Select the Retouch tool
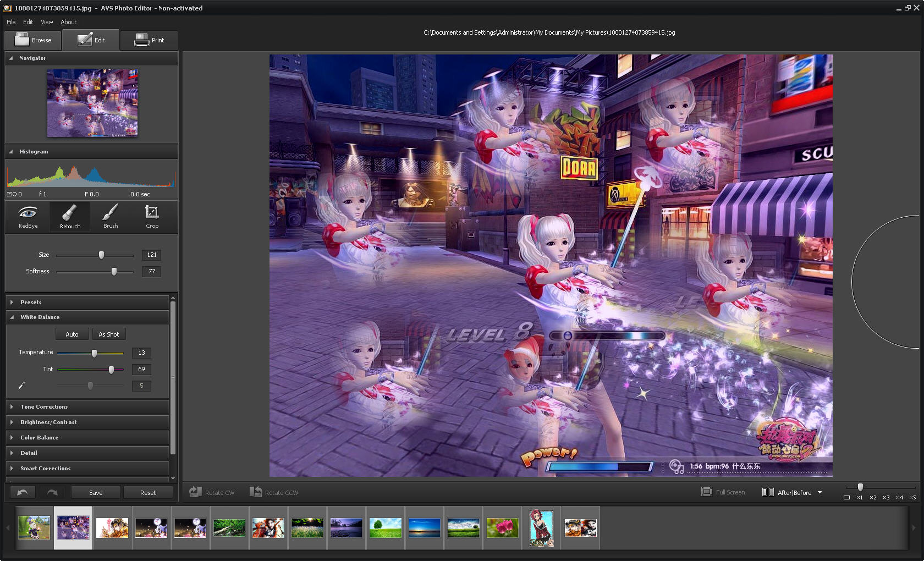The height and width of the screenshot is (561, 924). point(70,217)
